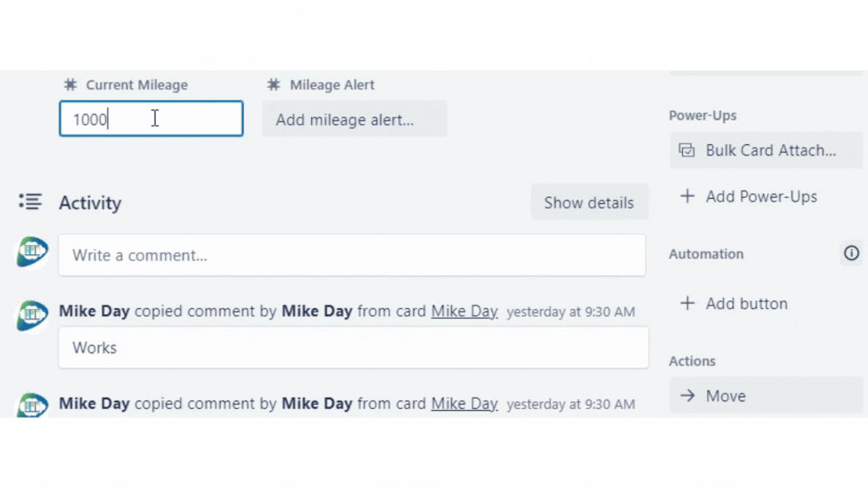
Task: Click the Move action button
Action: (x=766, y=395)
